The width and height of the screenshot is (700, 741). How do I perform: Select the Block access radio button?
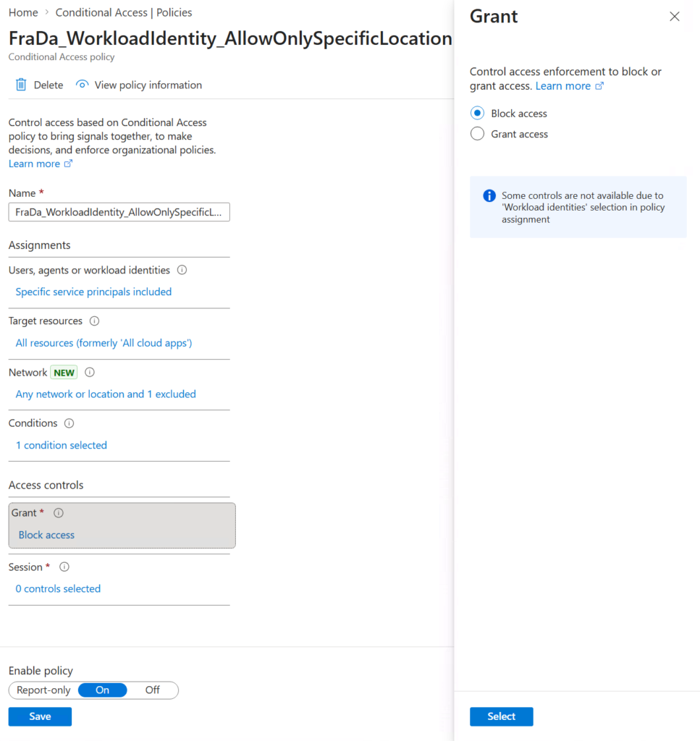point(477,113)
